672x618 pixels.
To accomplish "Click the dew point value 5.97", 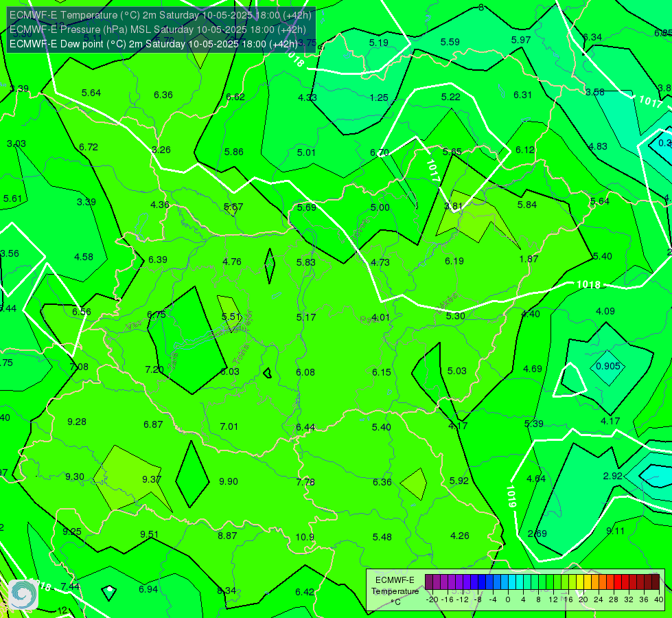I will coord(521,40).
